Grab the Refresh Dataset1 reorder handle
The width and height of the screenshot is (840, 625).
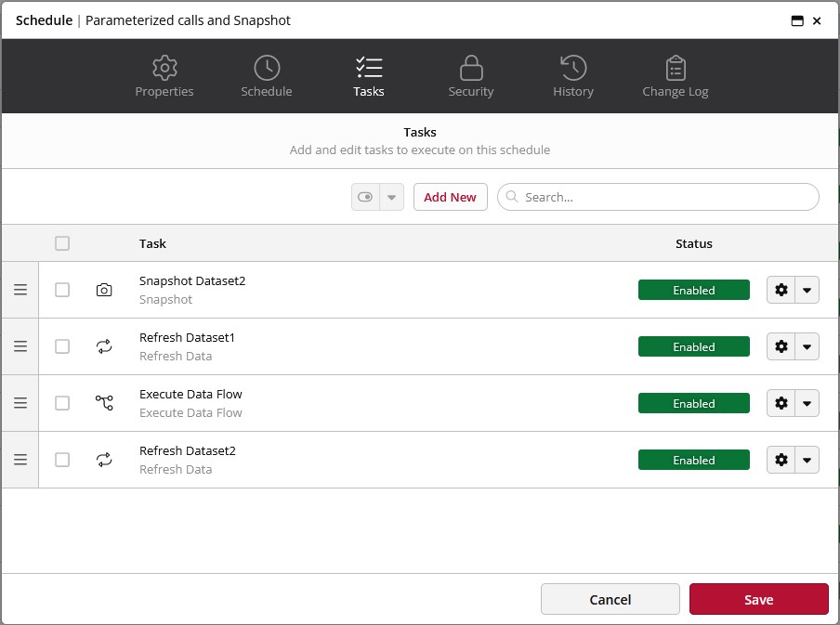pyautogui.click(x=20, y=346)
